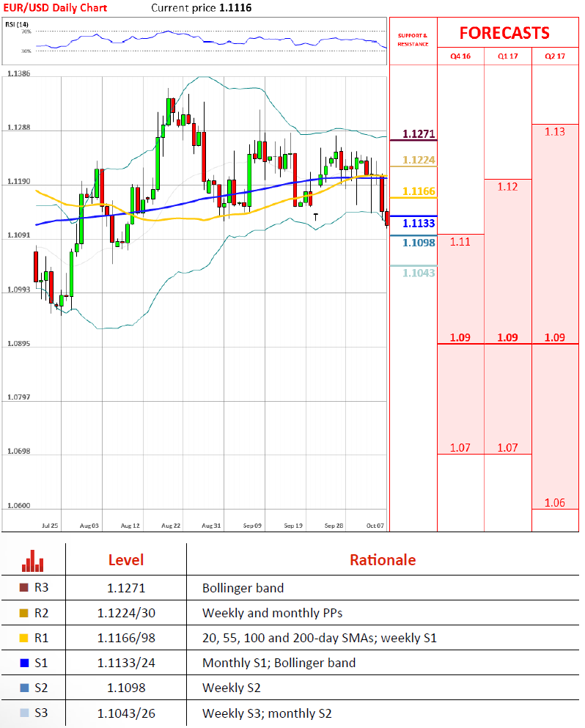Click the Oct 07 date axis label

click(x=375, y=526)
